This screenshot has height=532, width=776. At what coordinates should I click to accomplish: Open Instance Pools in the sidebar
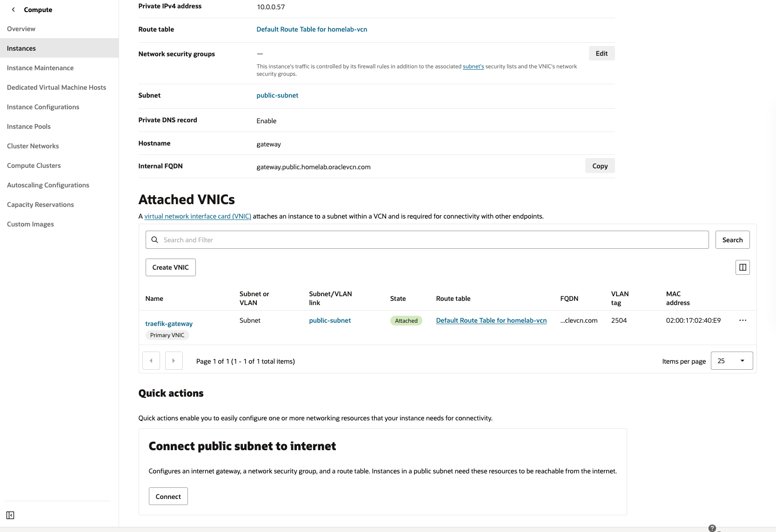pos(29,126)
